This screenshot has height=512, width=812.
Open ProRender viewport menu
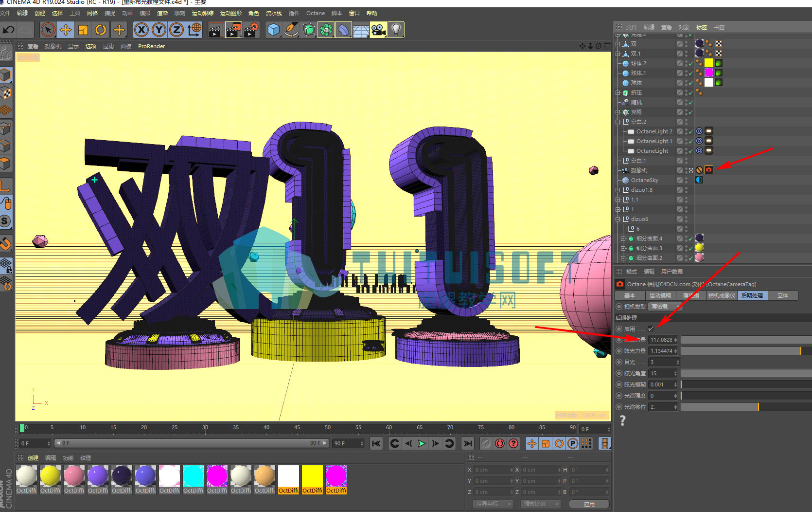pos(152,46)
